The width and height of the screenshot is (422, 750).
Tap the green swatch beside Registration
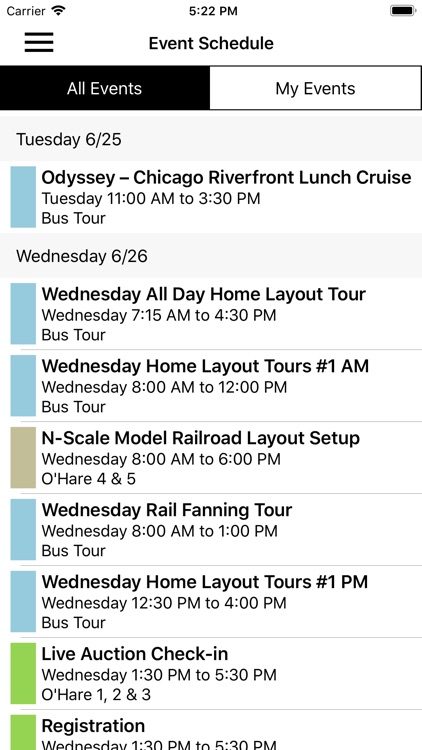[x=23, y=732]
